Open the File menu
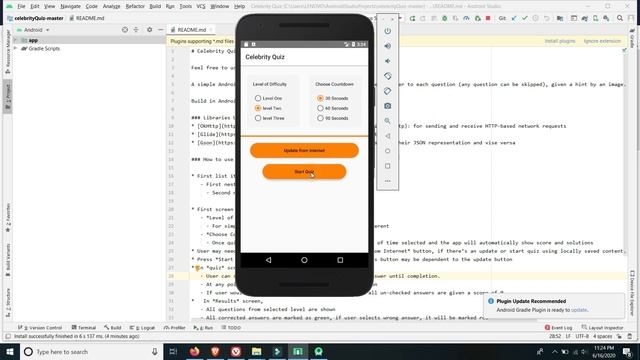640x360 pixels. pos(21,7)
